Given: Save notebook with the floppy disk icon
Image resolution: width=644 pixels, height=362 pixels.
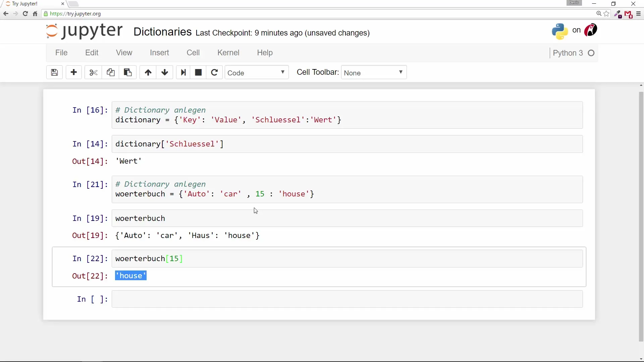Looking at the screenshot, I should (54, 72).
